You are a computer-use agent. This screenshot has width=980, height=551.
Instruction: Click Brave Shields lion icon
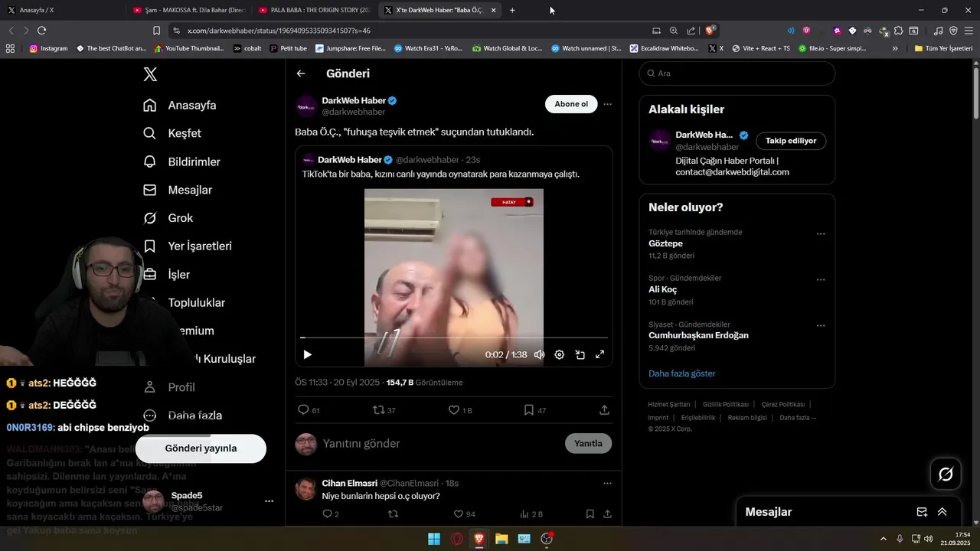point(710,31)
